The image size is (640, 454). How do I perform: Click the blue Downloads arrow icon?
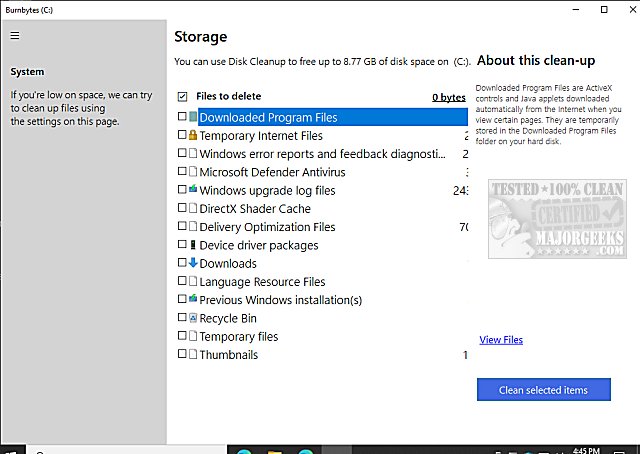[193, 263]
